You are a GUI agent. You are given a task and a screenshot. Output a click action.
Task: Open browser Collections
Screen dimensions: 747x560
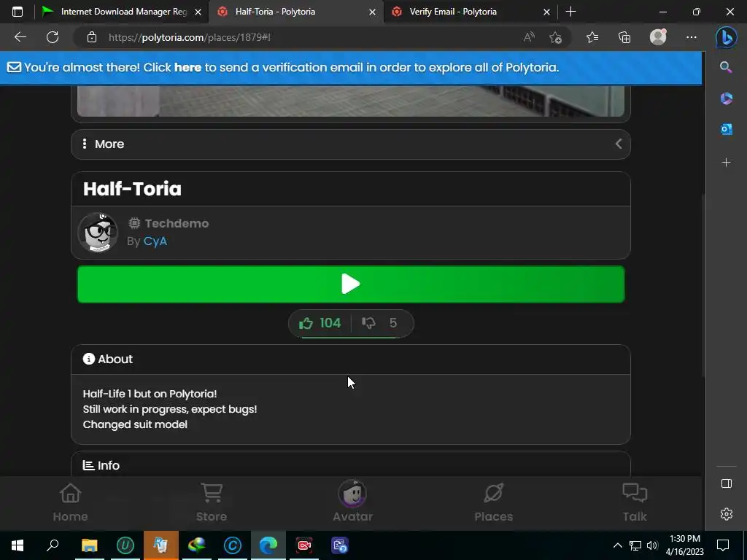coord(624,37)
